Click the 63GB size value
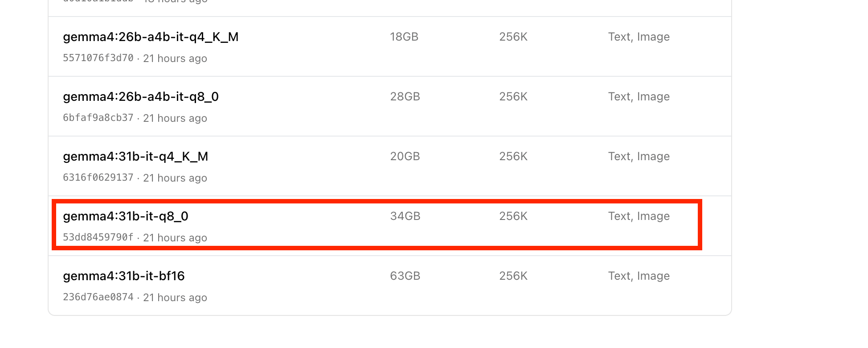Image resolution: width=868 pixels, height=348 pixels. (405, 276)
